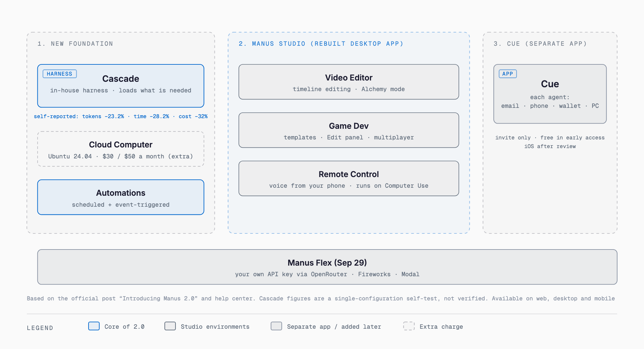Click the APP badge on Cue

[508, 74]
